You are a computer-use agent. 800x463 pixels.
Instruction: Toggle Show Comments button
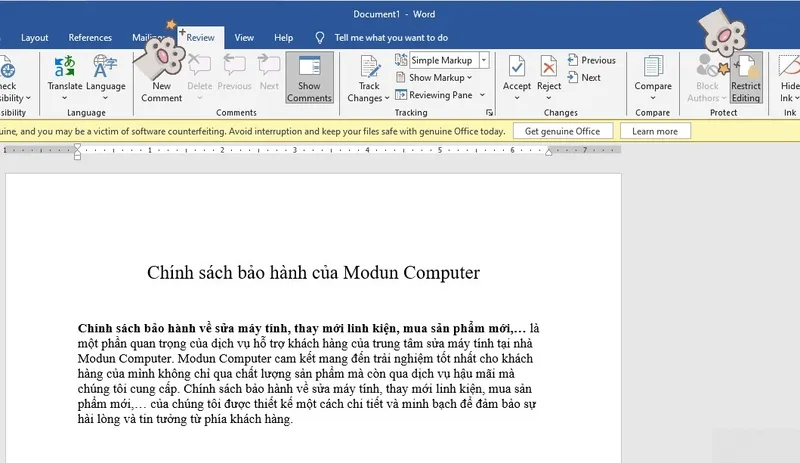(x=309, y=77)
